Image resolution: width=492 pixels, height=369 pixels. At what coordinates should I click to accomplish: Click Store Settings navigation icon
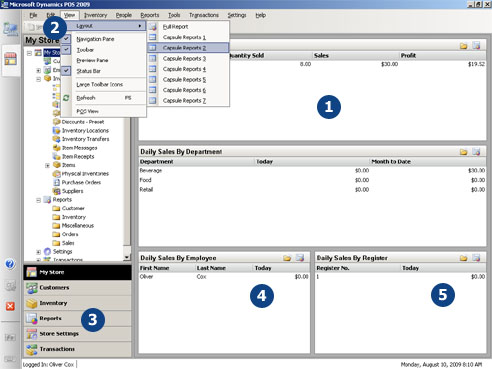(x=32, y=334)
